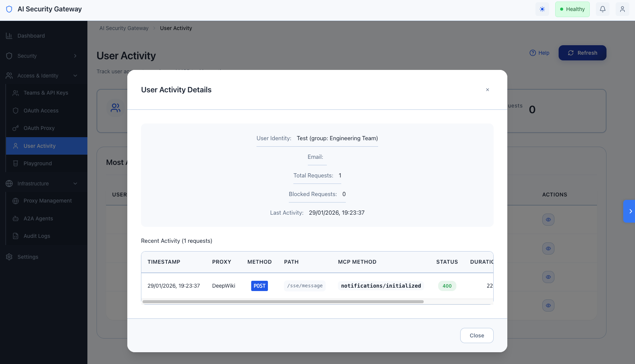Click the notifications bell icon
The image size is (635, 364).
(x=602, y=9)
